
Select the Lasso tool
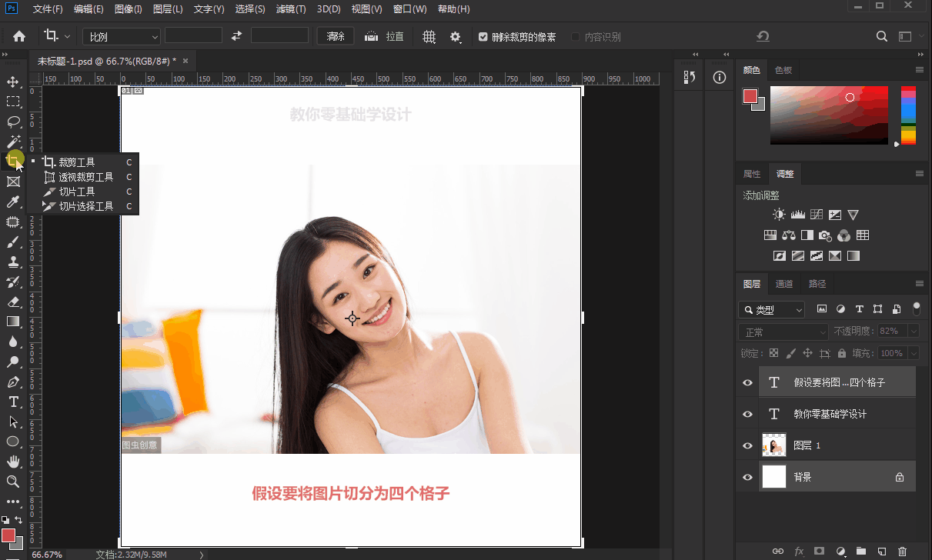pyautogui.click(x=13, y=122)
